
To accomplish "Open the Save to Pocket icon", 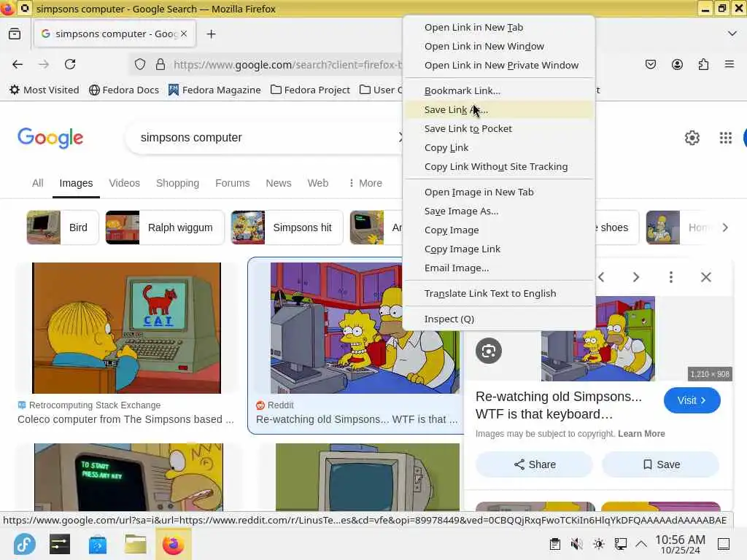I will (651, 64).
